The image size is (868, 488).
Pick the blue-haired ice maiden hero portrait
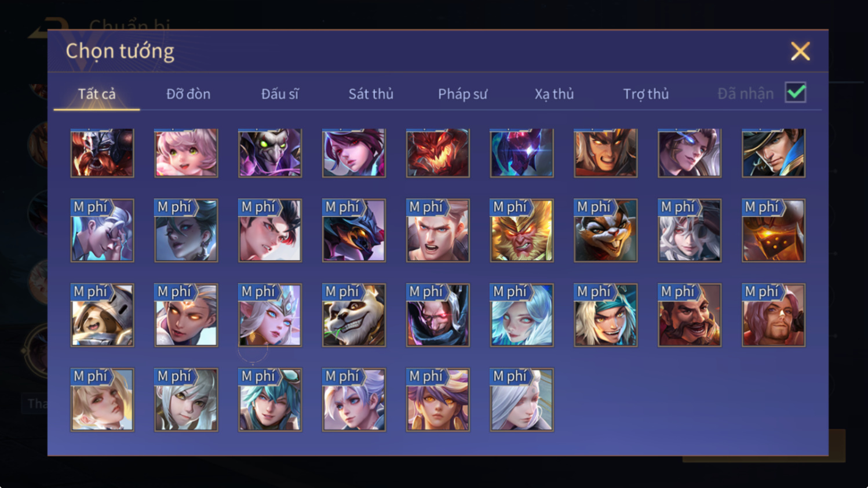point(521,315)
